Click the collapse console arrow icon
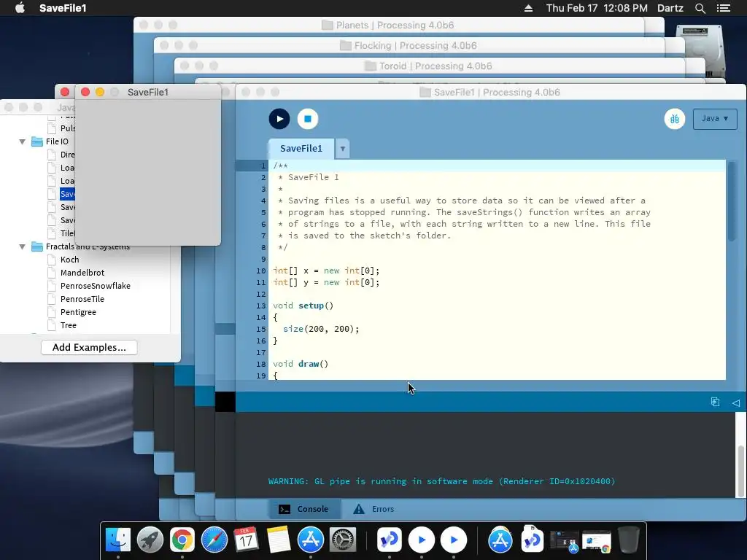 [x=736, y=402]
